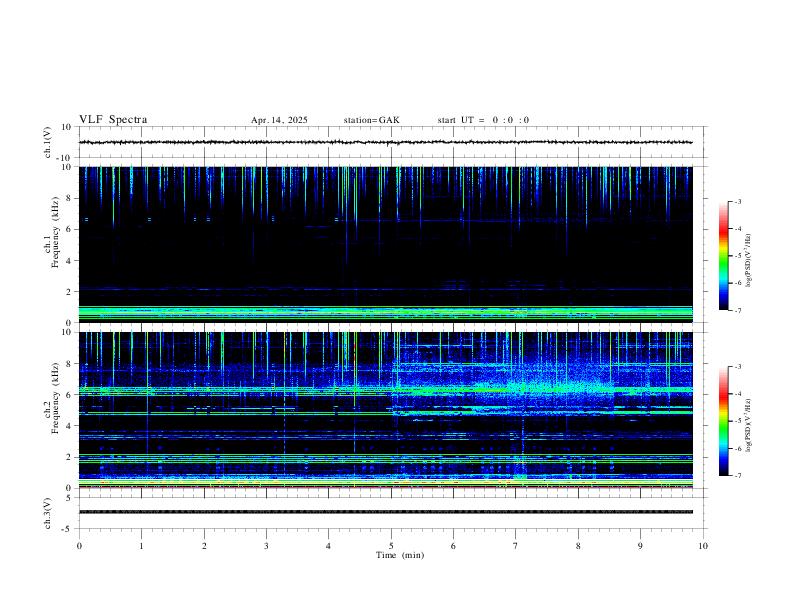The width and height of the screenshot is (792, 612).
Task: Click the time axis tick labeled 2
Action: (204, 546)
